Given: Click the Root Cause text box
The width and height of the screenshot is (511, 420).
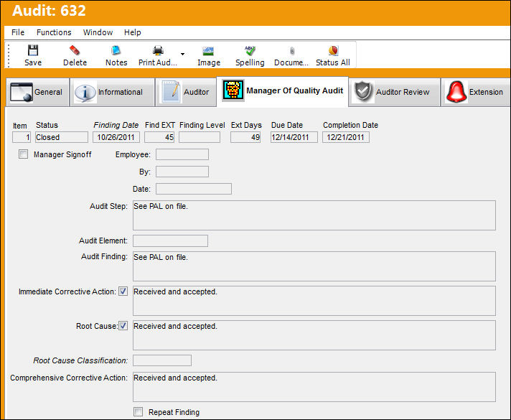Looking at the screenshot, I should click(x=314, y=335).
